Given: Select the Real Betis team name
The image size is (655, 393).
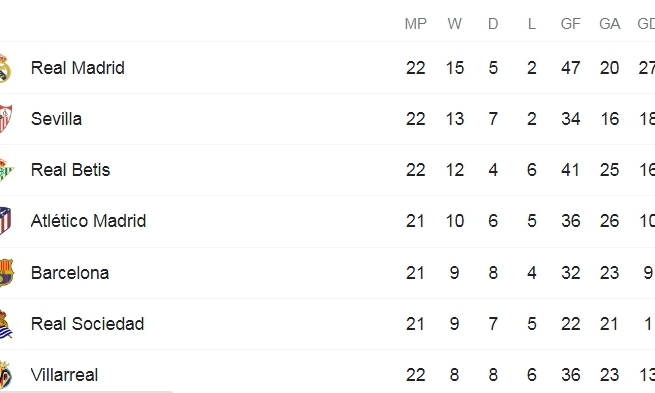Looking at the screenshot, I should click(x=71, y=170).
